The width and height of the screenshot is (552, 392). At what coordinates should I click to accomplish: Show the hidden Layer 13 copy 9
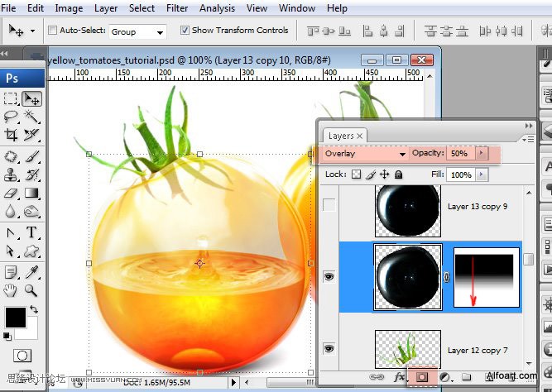click(x=329, y=207)
